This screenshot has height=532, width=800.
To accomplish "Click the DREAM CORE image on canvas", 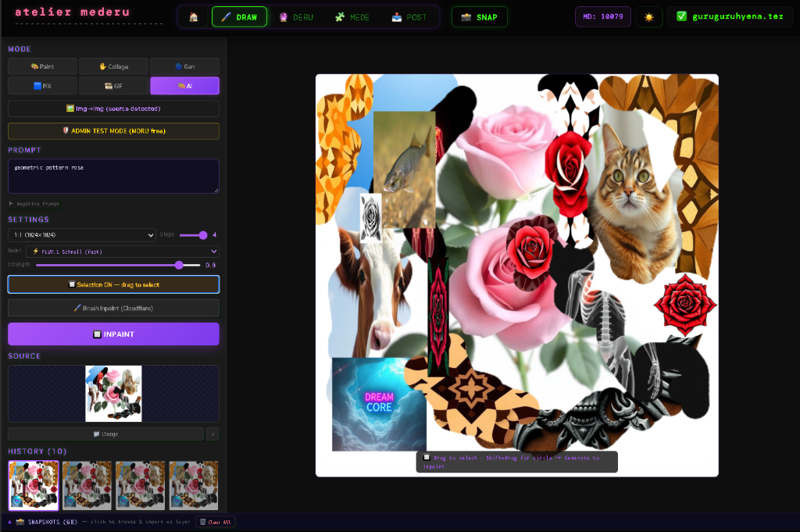I will coord(379,404).
